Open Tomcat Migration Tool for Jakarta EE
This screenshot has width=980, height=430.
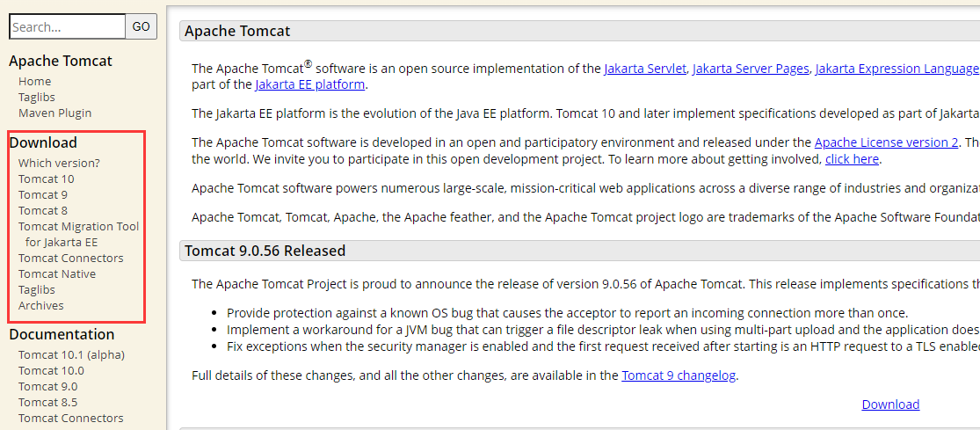79,235
